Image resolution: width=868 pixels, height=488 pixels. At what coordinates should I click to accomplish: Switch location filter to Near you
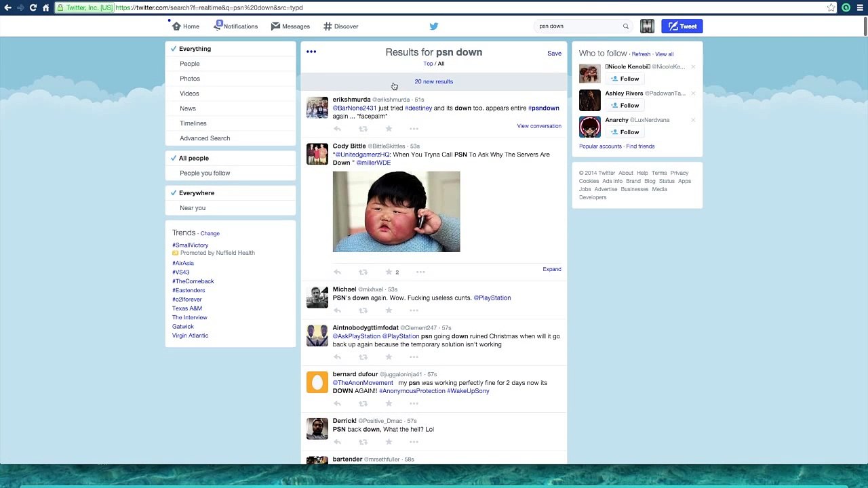pyautogui.click(x=193, y=208)
